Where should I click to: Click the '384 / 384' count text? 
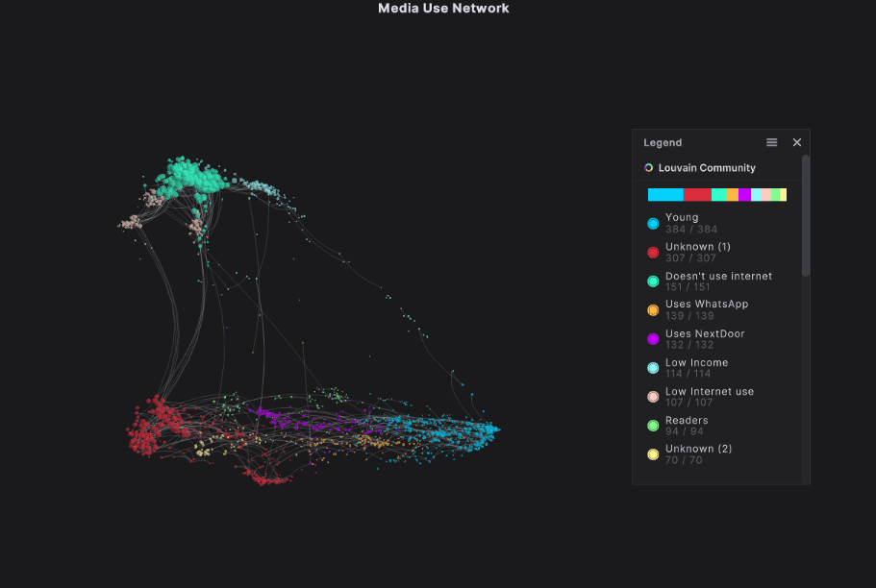691,229
